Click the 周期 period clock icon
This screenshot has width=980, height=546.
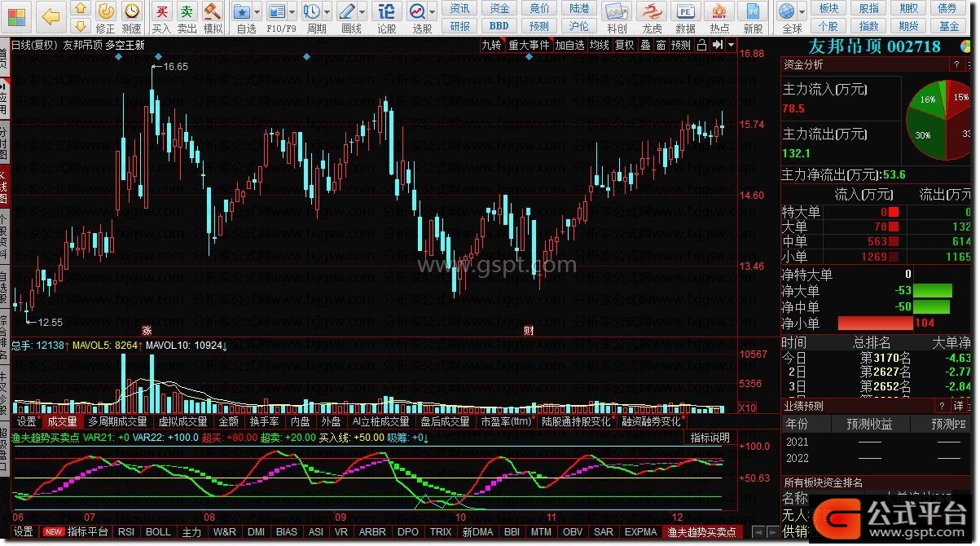pos(312,11)
